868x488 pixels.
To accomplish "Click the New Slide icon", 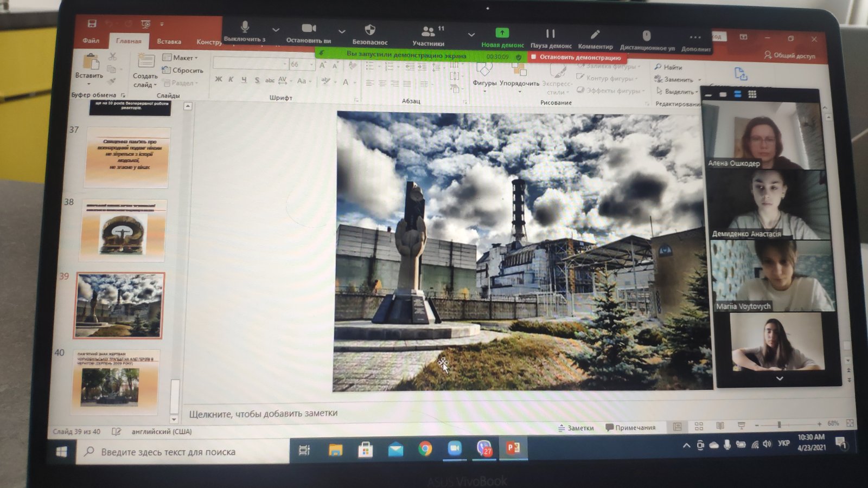I will [x=145, y=62].
